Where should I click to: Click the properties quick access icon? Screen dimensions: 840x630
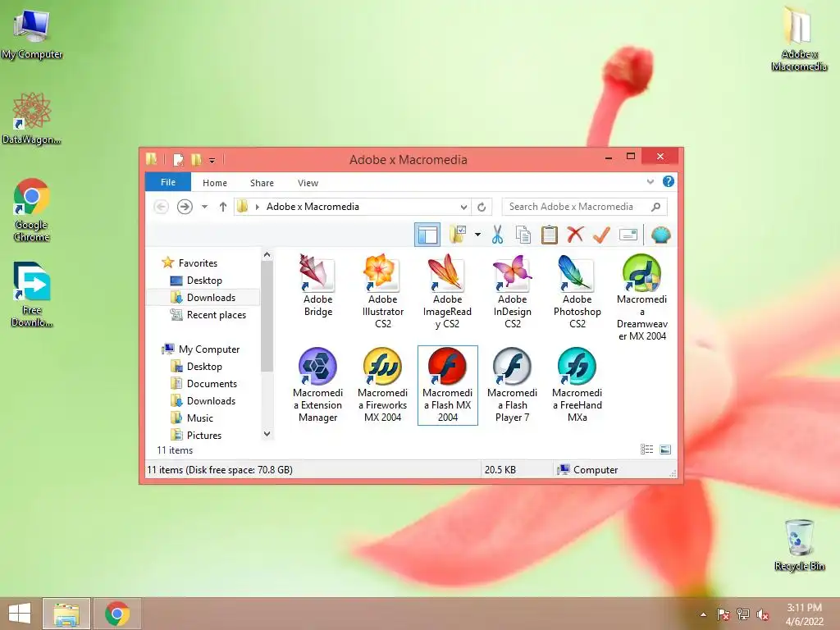pos(178,160)
